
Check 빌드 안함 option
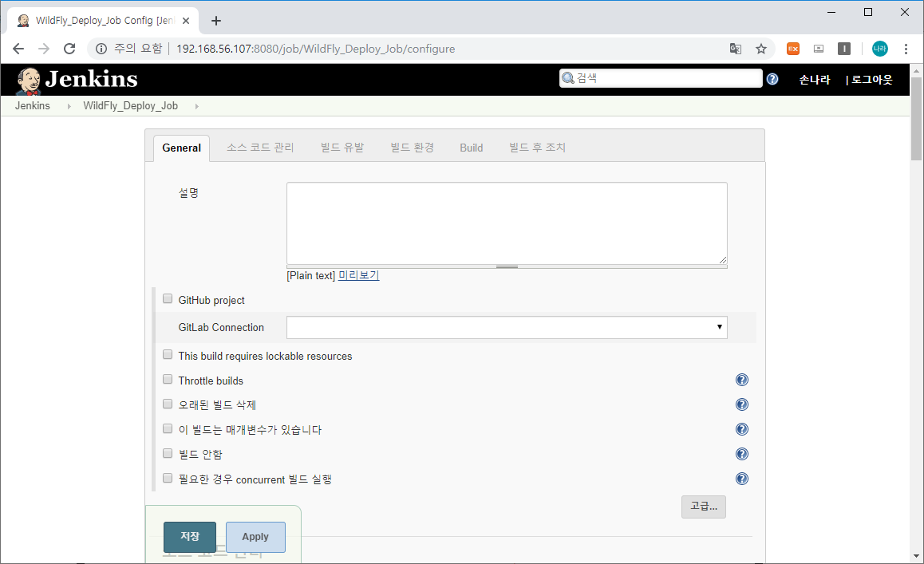168,454
